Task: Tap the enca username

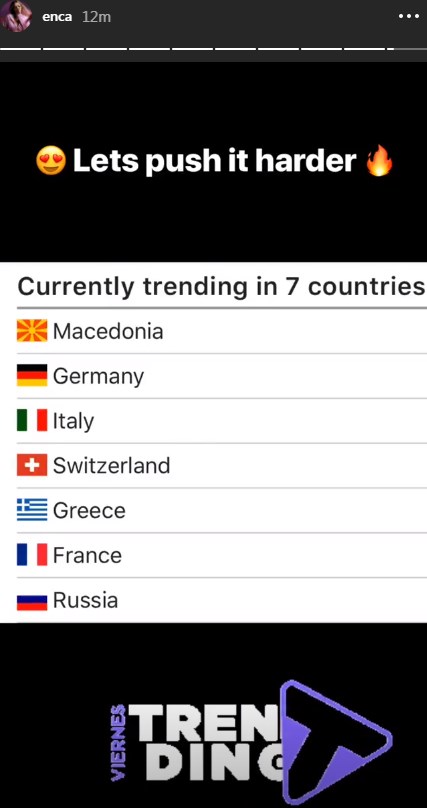Action: click(57, 17)
